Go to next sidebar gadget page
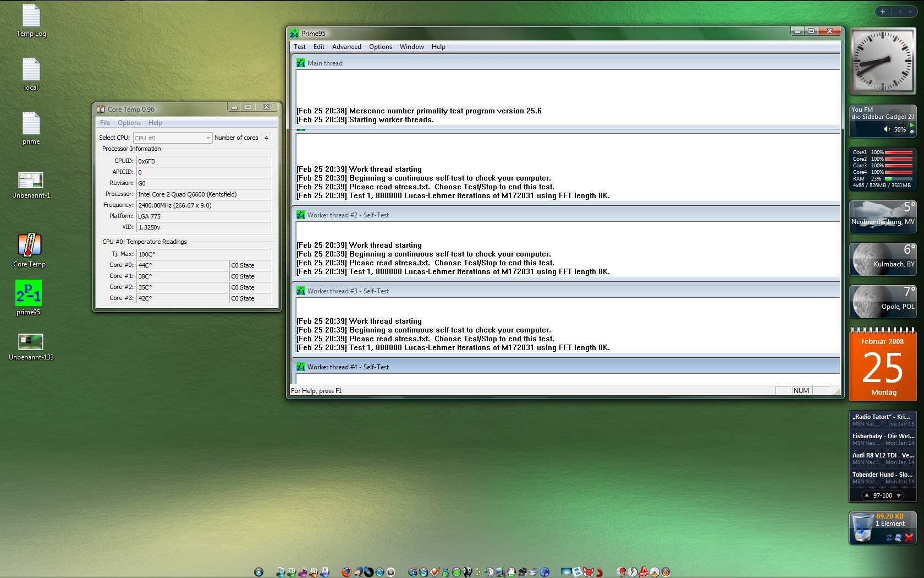 click(x=911, y=12)
